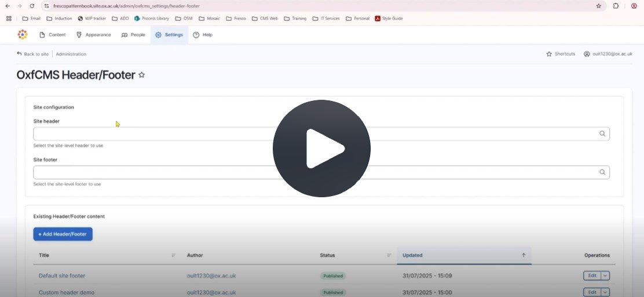Click the Published status badge for Default site footer
The width and height of the screenshot is (644, 297).
click(x=333, y=276)
